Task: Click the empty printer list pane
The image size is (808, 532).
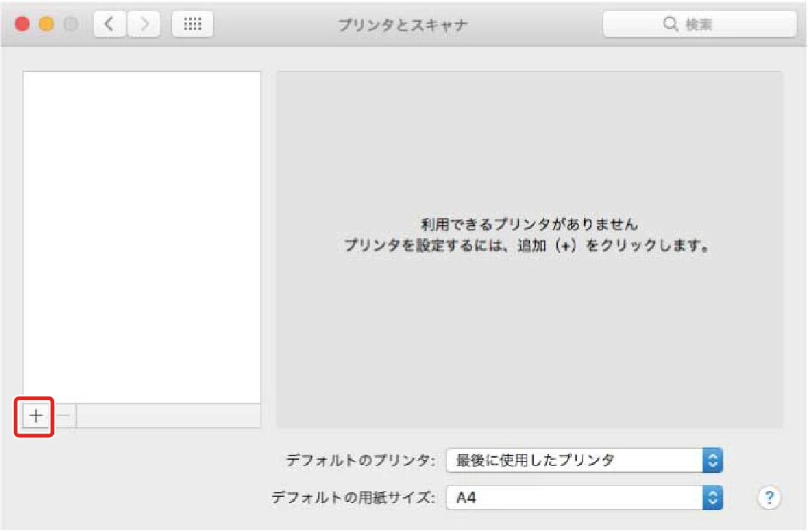Action: tap(141, 237)
